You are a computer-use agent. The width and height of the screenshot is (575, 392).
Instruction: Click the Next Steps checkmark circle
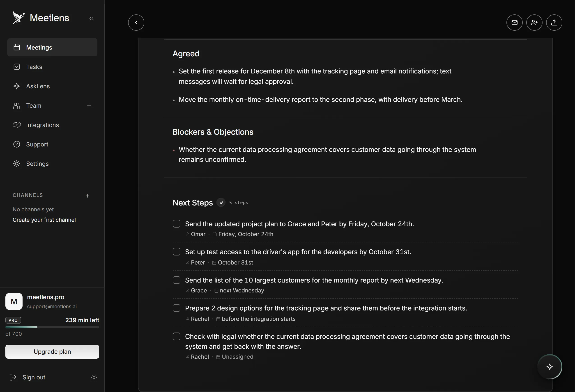(221, 203)
